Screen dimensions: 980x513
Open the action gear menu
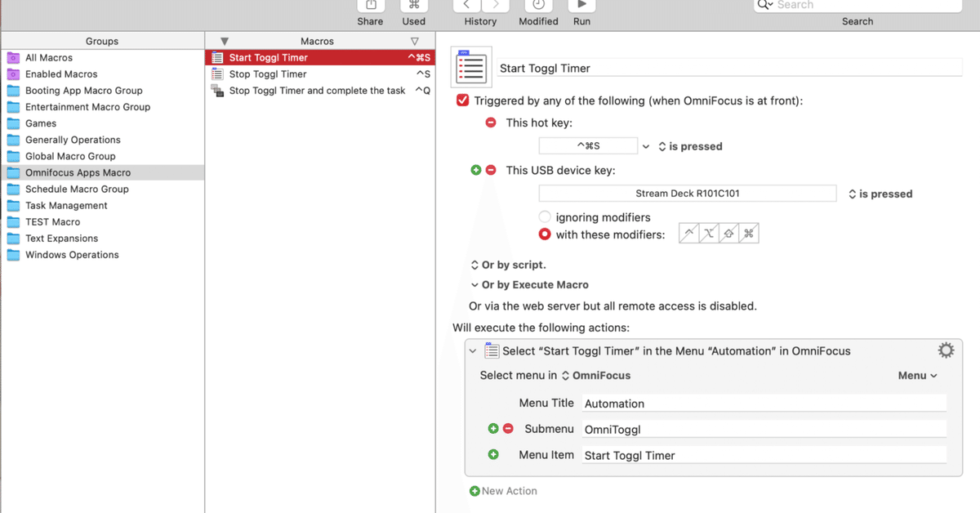(946, 350)
